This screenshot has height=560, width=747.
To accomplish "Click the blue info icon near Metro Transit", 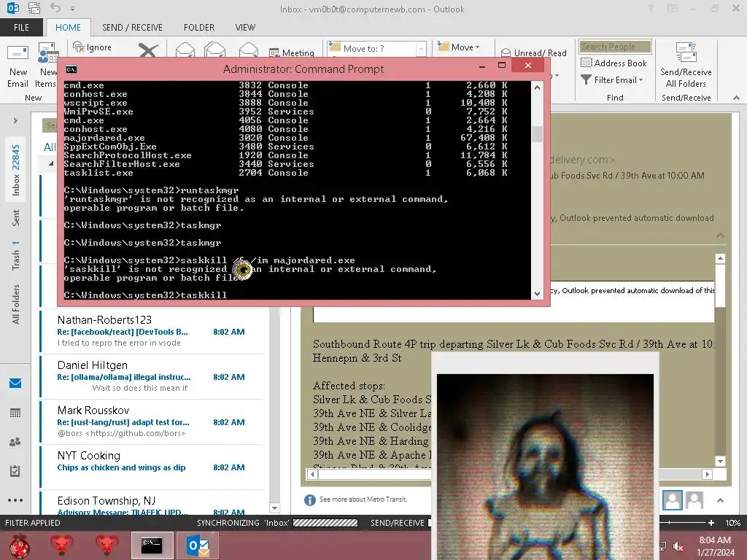I will 309,499.
